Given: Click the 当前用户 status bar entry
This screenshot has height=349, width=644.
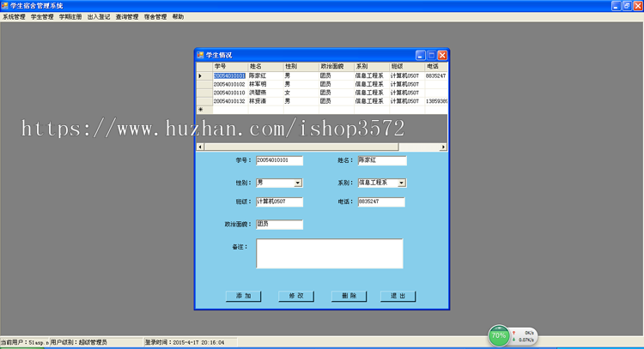Looking at the screenshot, I should click(25, 342).
